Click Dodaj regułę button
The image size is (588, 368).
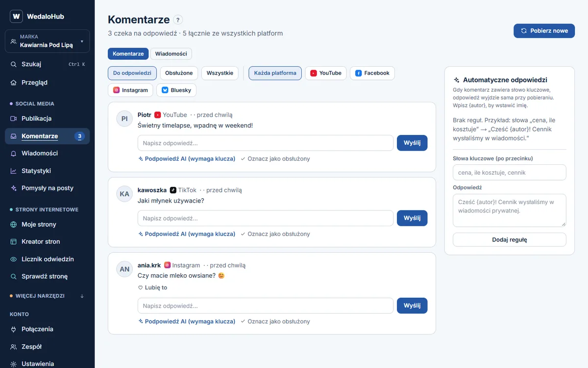point(510,240)
